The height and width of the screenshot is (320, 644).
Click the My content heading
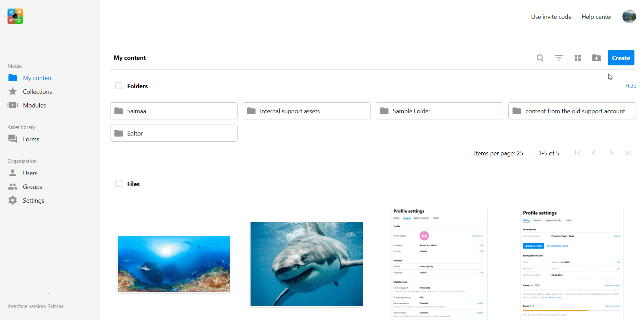130,58
